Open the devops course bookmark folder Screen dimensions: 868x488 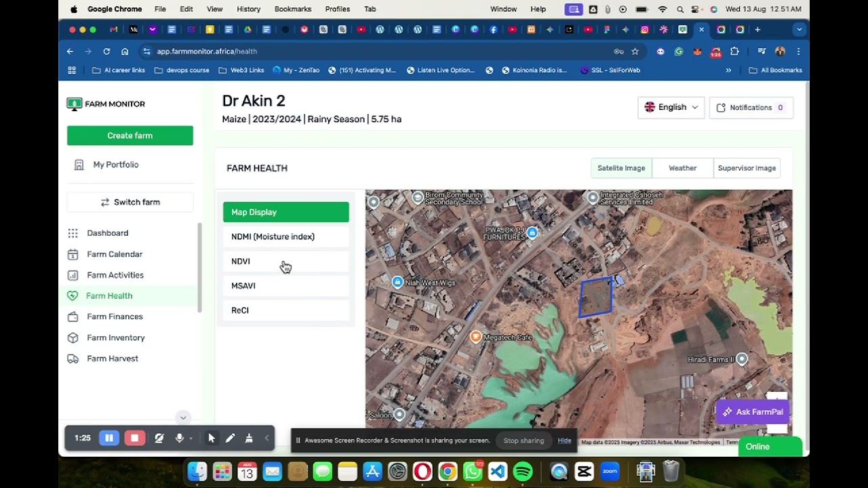(x=182, y=70)
